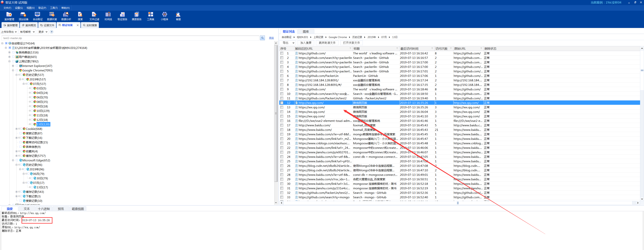Collapse the Google Chrome(7093) tree node
644x250 pixels.
coord(13,71)
